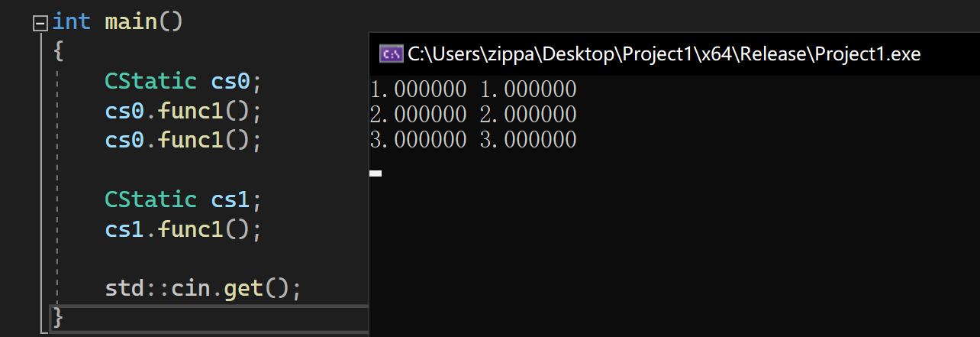Click the 'CStatic' type in cs0 declaration
Screen dimensions: 980x337
point(150,80)
